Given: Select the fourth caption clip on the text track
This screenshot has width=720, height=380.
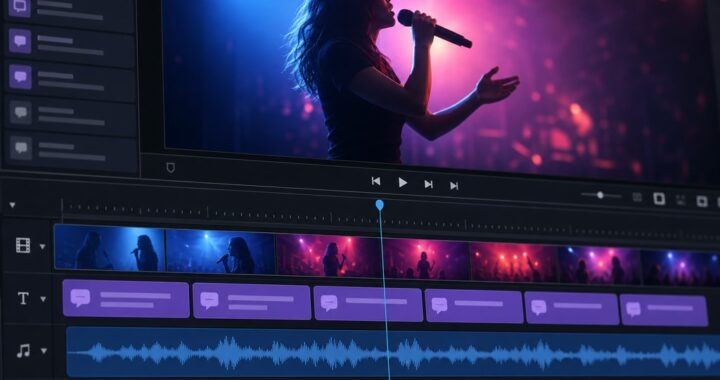Looking at the screenshot, I should pos(474,307).
